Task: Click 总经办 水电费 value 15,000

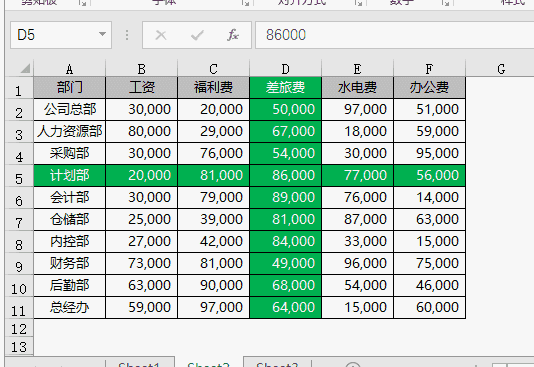Action: coord(358,307)
